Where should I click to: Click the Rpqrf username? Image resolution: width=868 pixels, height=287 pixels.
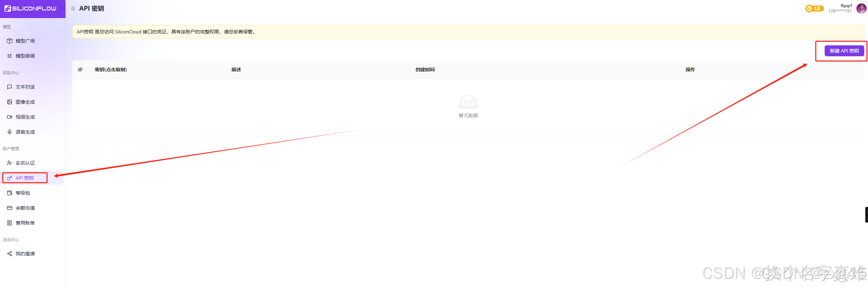click(x=846, y=6)
